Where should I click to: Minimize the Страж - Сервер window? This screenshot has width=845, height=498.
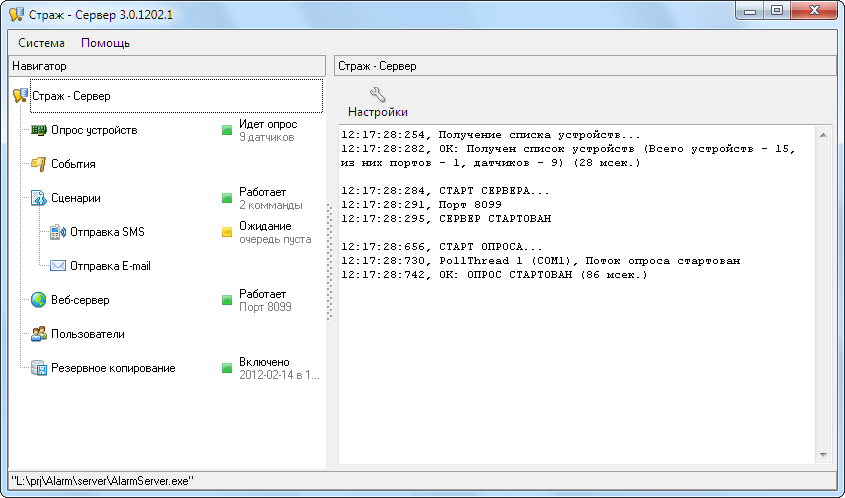[750, 10]
